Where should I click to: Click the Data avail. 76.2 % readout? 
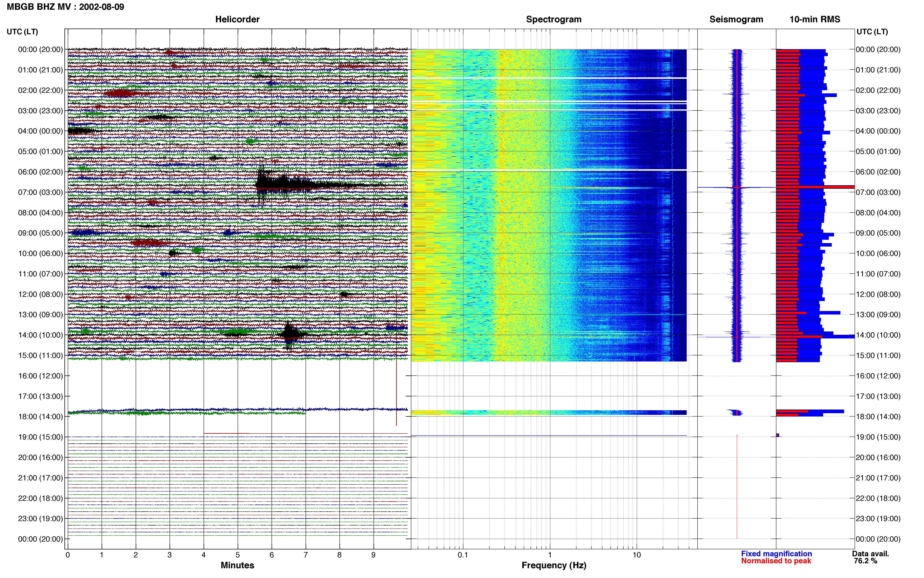click(870, 557)
